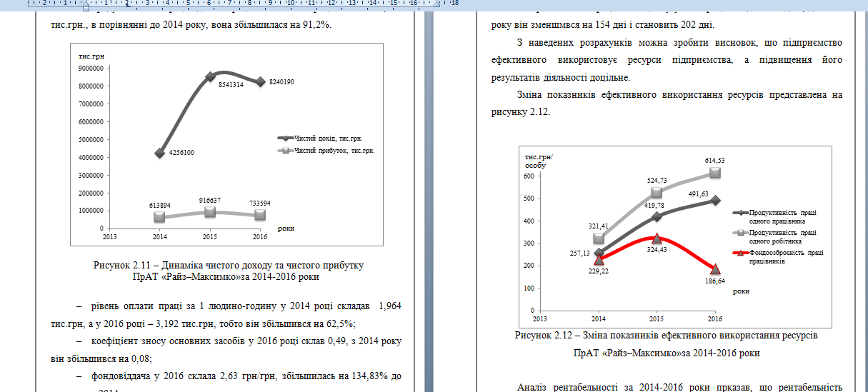The width and height of the screenshot is (868, 392).
Task: Click the 'тис.грн' axis title of the left chart
Action: (91, 56)
